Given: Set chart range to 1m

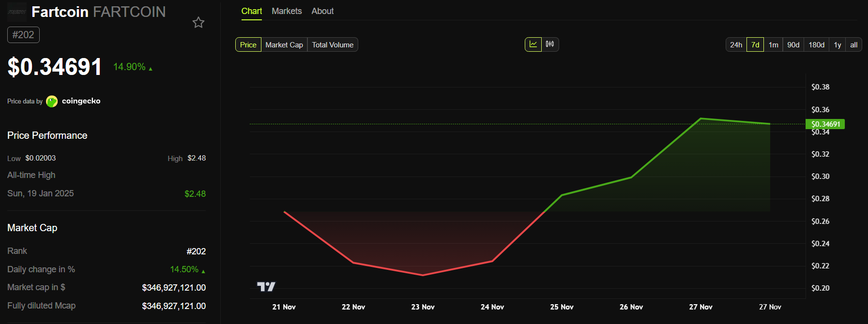Looking at the screenshot, I should click(x=774, y=45).
